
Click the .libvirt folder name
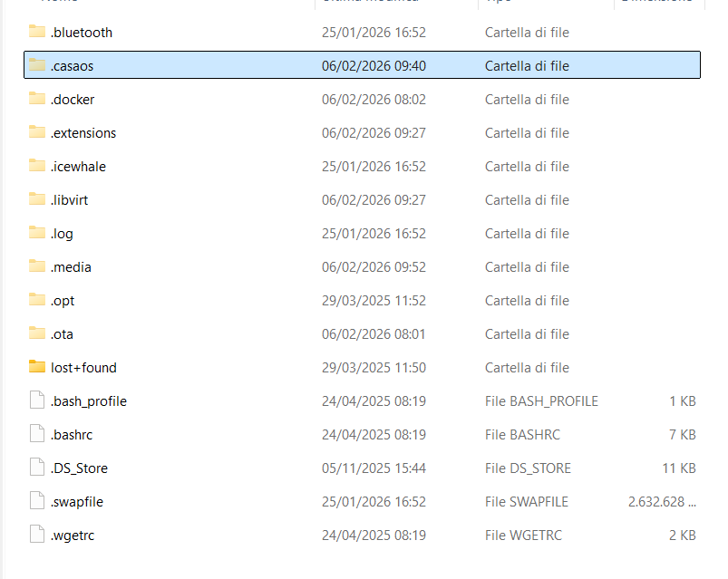(71, 199)
